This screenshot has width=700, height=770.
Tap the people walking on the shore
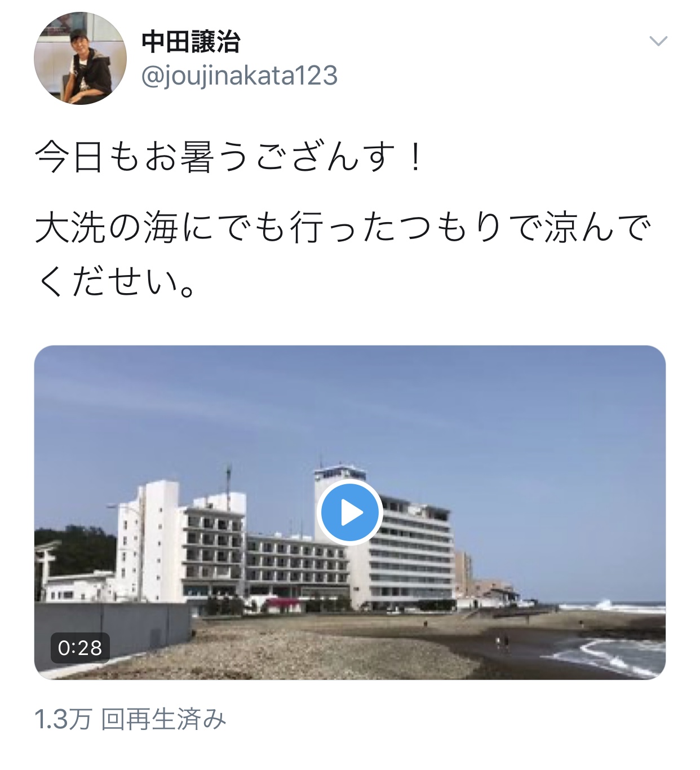point(500,641)
